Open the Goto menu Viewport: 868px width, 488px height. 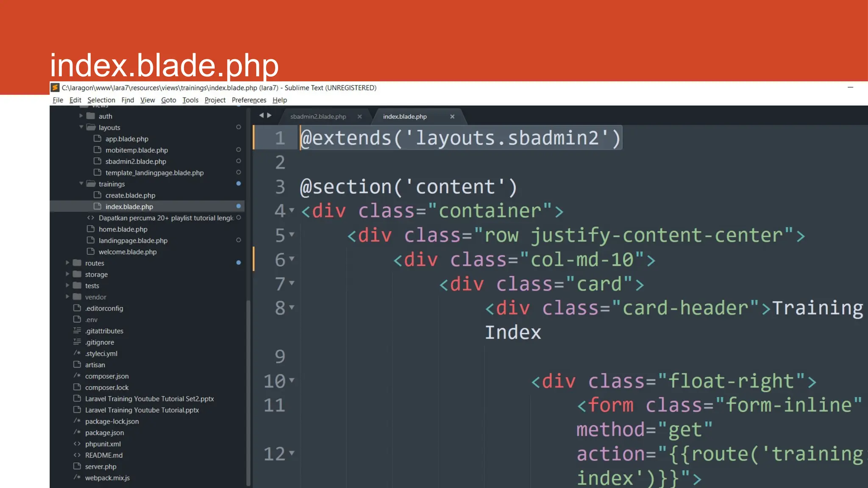click(168, 100)
